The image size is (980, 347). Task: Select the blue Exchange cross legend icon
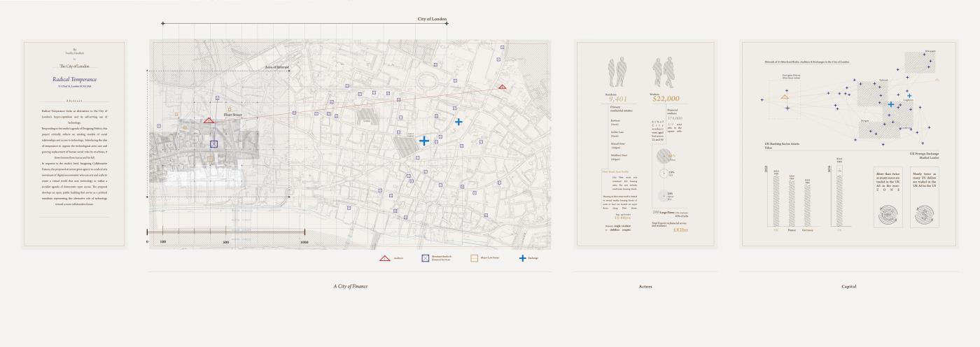522,258
